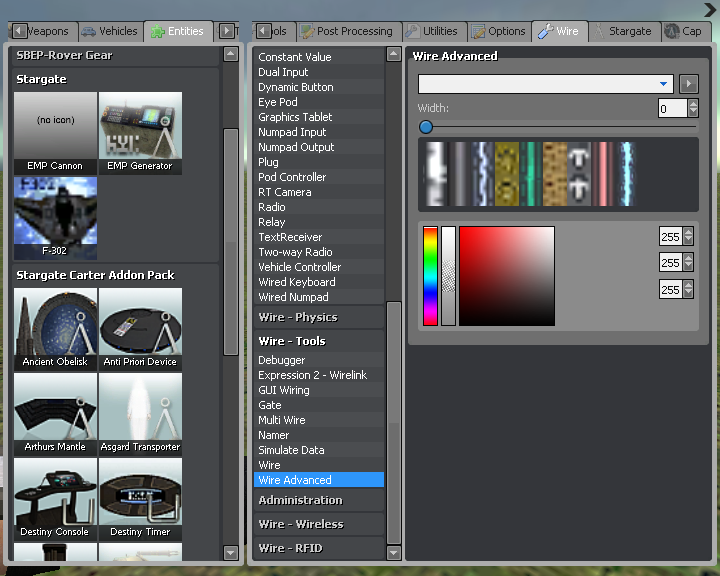Image resolution: width=720 pixels, height=576 pixels.
Task: Select the Expression 2 - Wirelink tool
Action: coord(312,375)
